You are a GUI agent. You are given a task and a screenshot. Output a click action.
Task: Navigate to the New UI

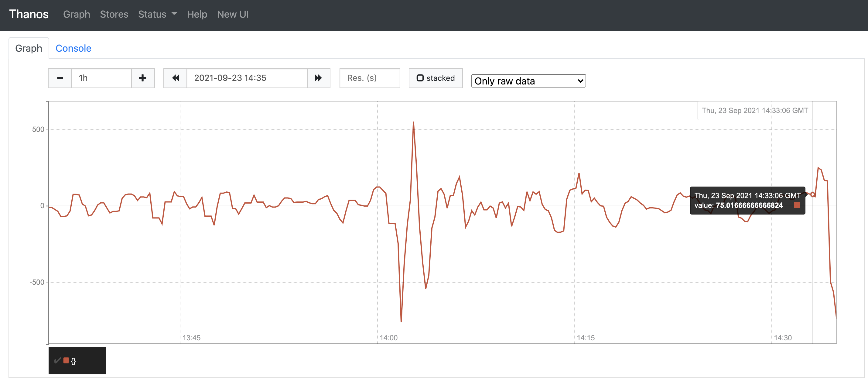click(x=233, y=14)
